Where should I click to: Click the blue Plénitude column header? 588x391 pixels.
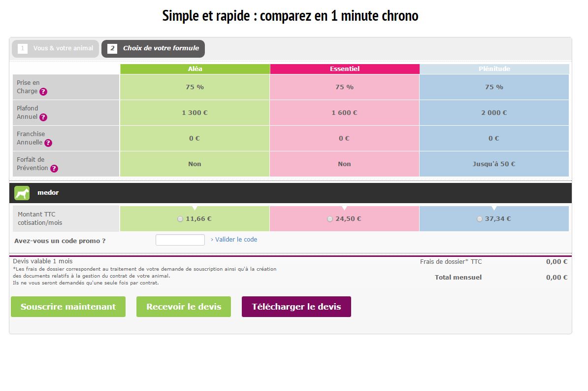click(x=494, y=69)
